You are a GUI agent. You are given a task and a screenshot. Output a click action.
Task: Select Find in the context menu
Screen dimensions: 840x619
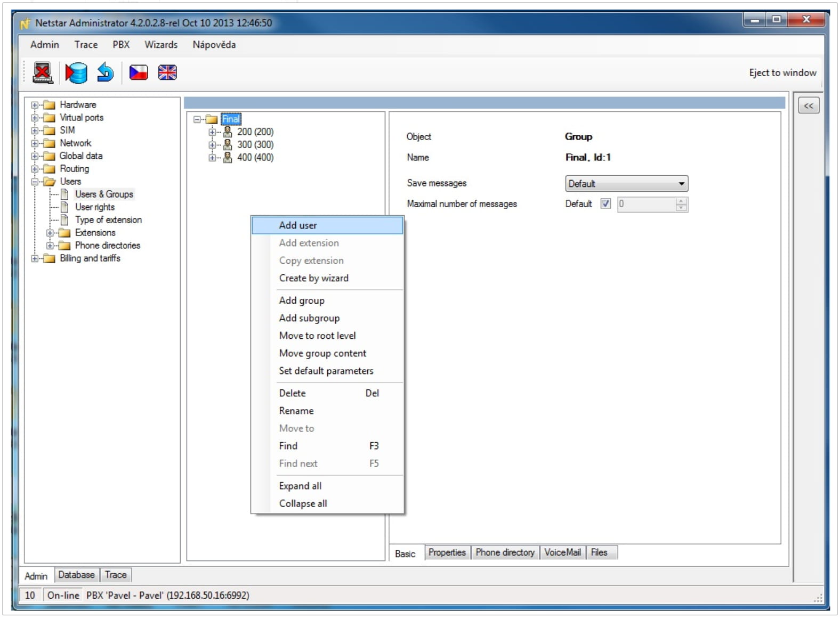tap(327, 446)
